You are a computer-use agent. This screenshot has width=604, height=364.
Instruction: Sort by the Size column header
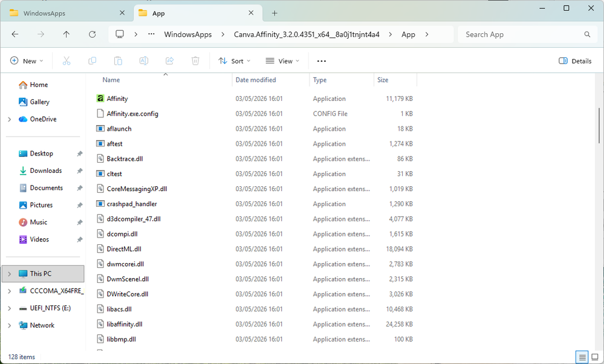[x=383, y=80]
